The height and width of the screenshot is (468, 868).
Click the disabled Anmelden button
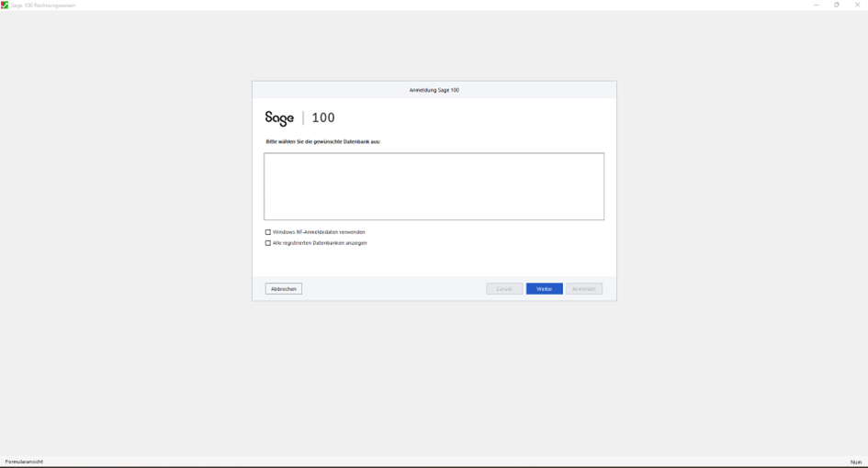click(x=584, y=289)
